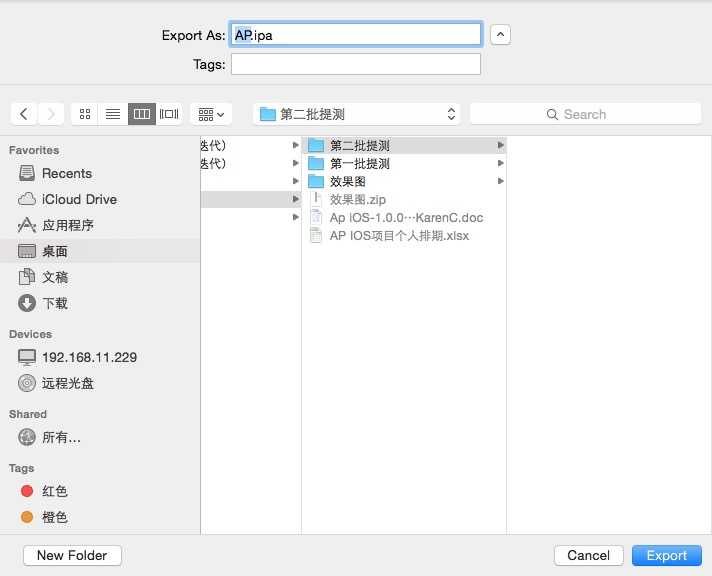The width and height of the screenshot is (712, 576).
Task: Click the 桌面 desktop icon
Action: click(27, 251)
